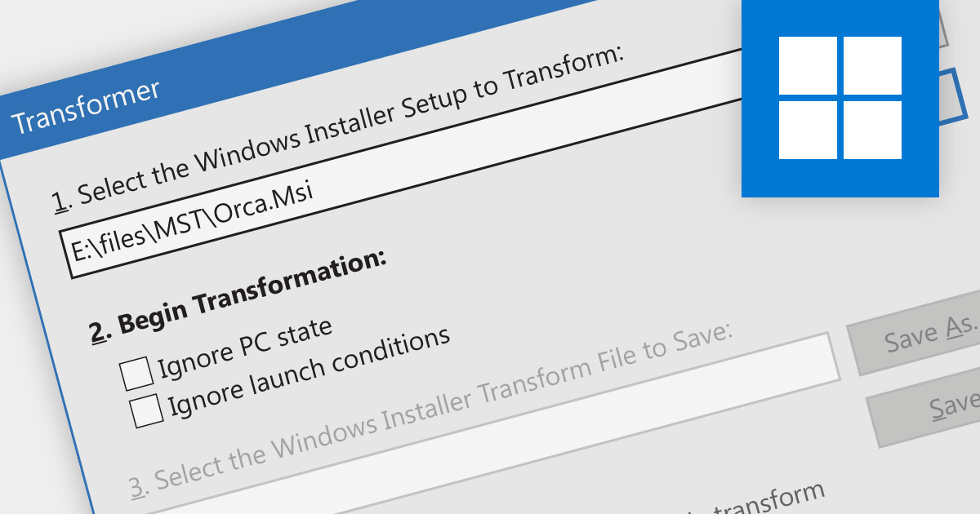Enable the Ignore PC state checkbox
The image size is (980, 514).
pos(137,372)
